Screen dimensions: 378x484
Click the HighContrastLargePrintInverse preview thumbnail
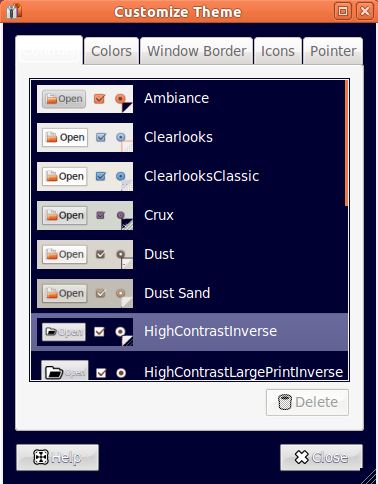[x=85, y=370]
